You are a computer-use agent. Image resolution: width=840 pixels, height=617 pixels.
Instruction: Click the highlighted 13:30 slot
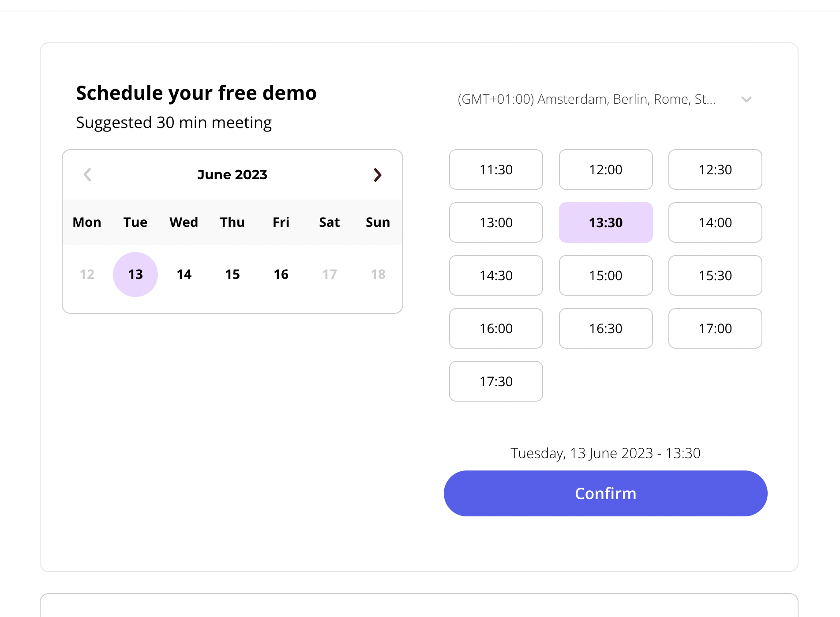[x=606, y=222]
